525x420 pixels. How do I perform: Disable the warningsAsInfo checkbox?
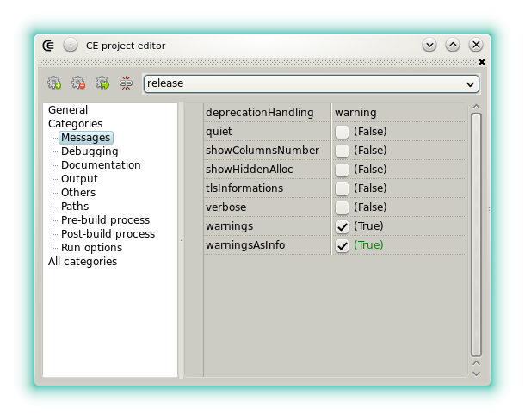click(343, 245)
